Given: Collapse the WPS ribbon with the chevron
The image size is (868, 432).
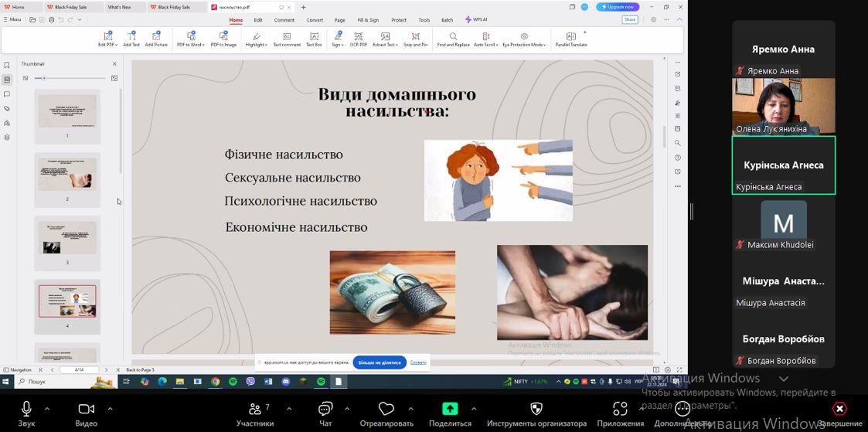Looking at the screenshot, I should [679, 19].
